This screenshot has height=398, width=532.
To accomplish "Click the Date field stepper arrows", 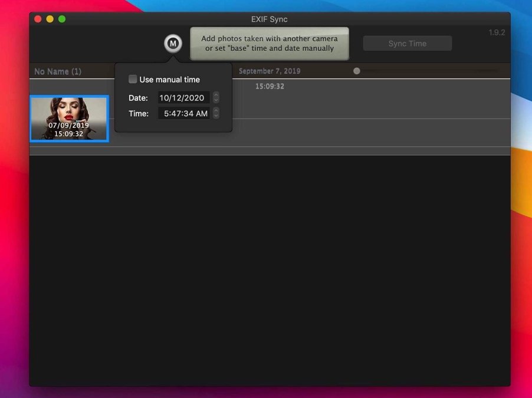I will (x=216, y=98).
